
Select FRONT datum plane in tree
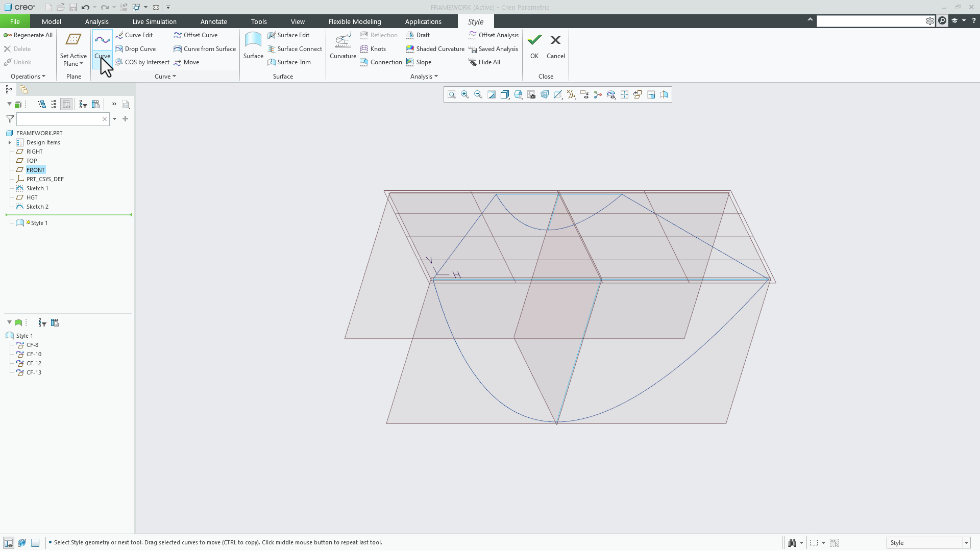click(x=36, y=170)
